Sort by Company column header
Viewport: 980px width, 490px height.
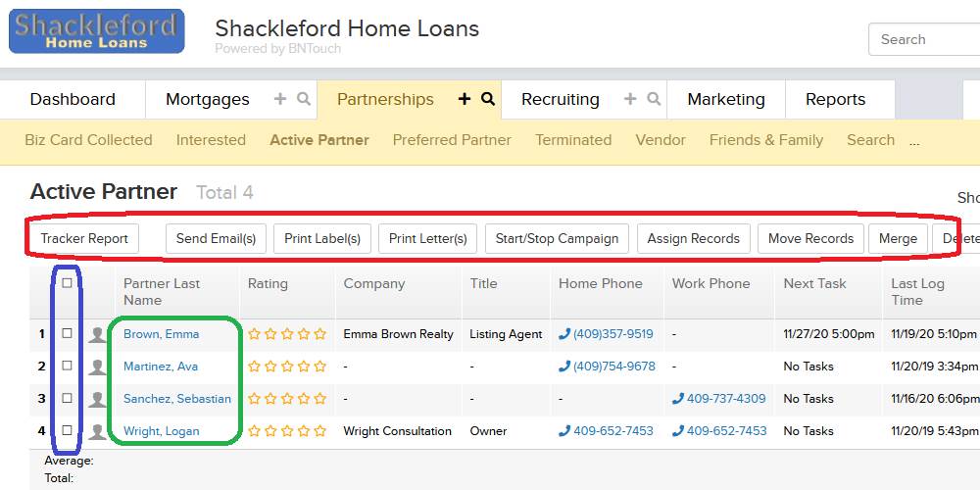pyautogui.click(x=374, y=284)
